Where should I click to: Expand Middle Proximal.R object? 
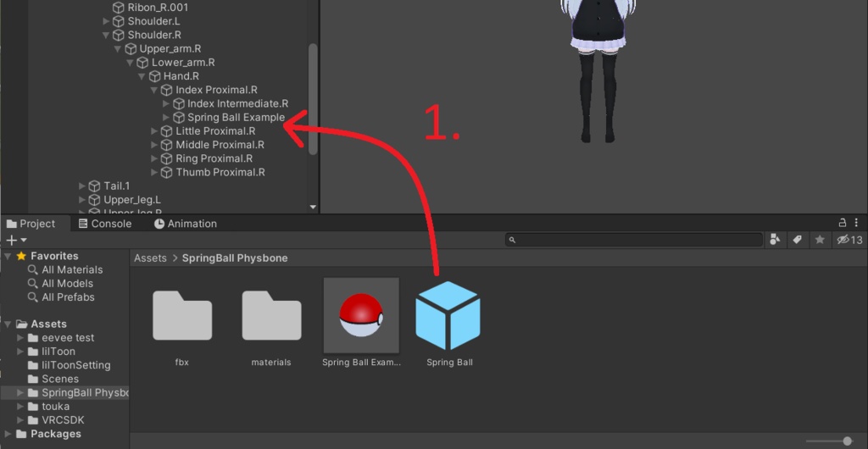pos(154,145)
